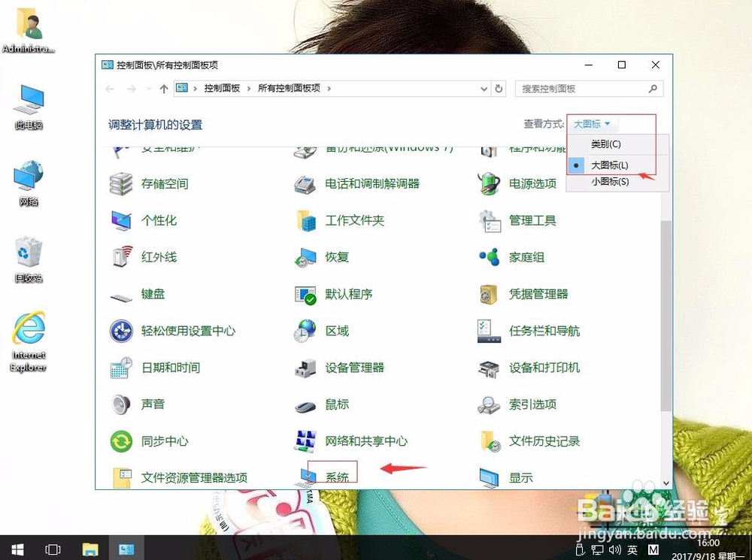Select 类别(C) from the view menu

pyautogui.click(x=606, y=144)
